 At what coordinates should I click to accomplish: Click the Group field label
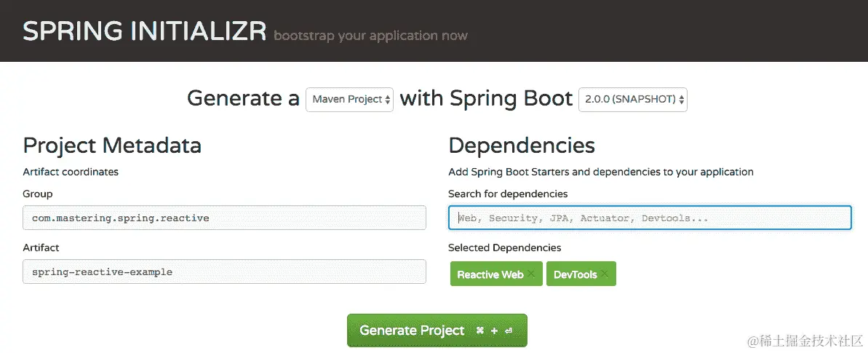point(38,194)
